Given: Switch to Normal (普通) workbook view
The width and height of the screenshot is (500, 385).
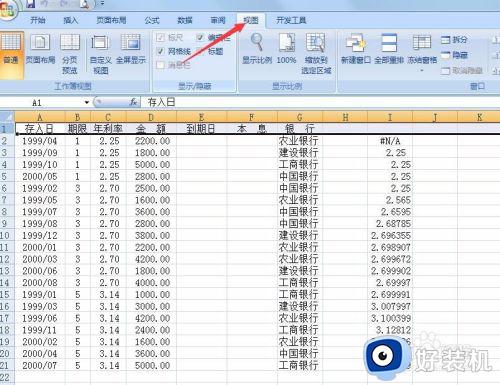Looking at the screenshot, I should pyautogui.click(x=11, y=55).
